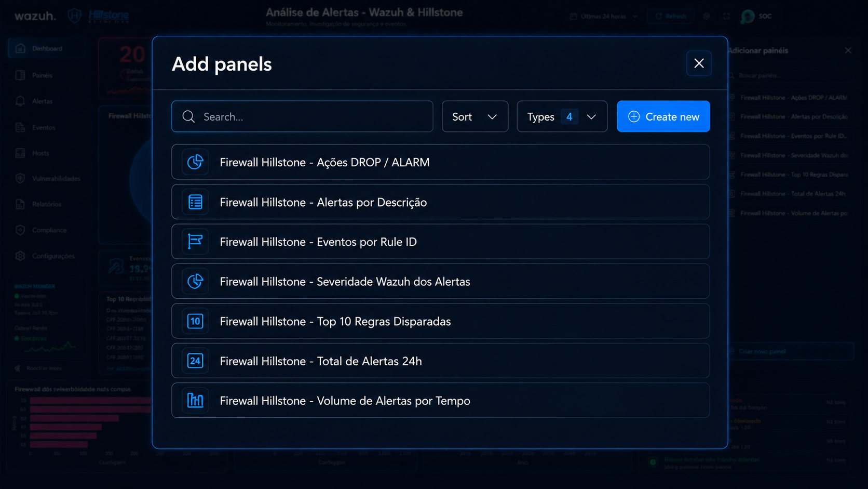This screenshot has width=868, height=489.
Task: Click table icon for Alertas por Descrição
Action: [x=195, y=202]
